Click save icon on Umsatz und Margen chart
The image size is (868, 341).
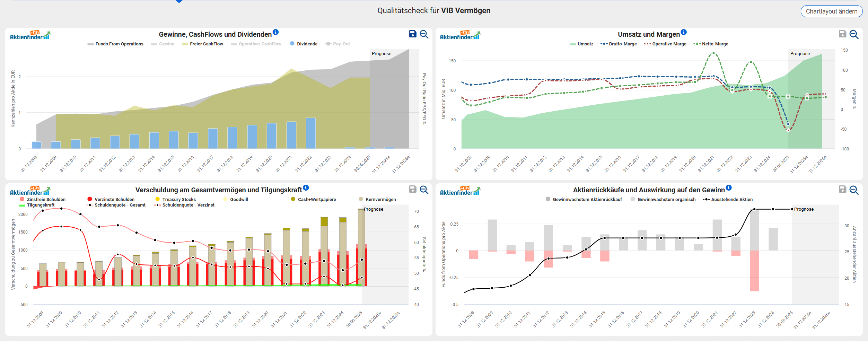tap(842, 34)
